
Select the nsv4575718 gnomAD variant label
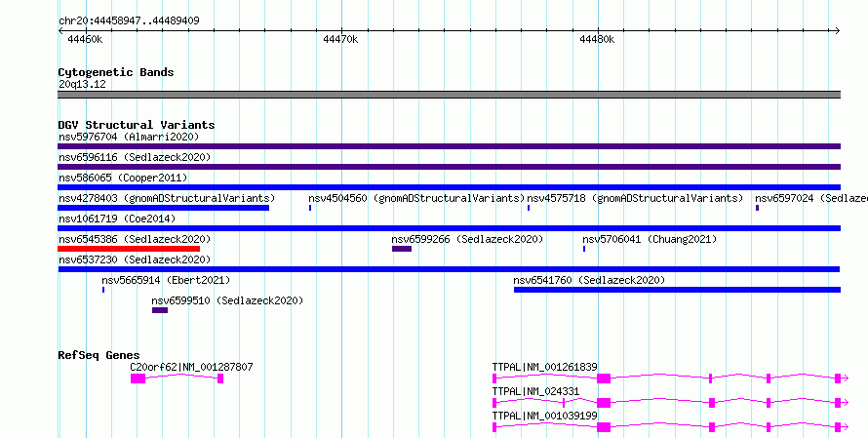(x=635, y=198)
